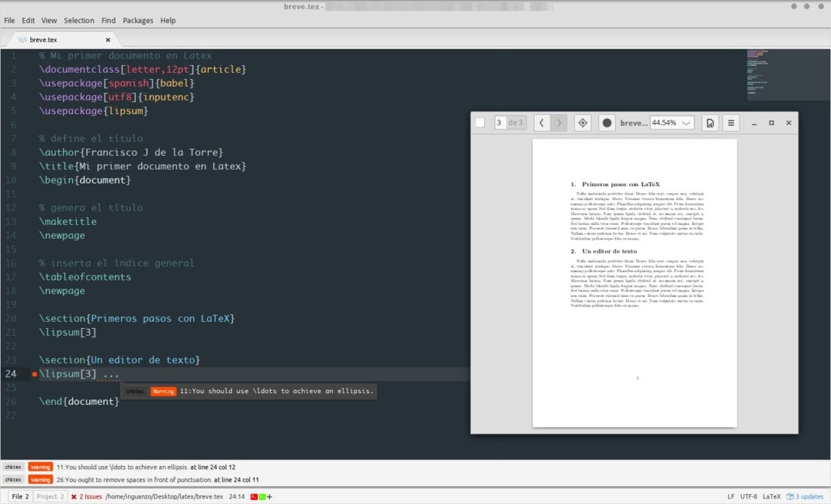Click the chktex warning tag on line 24 popup
Image resolution: width=831 pixels, height=504 pixels.
tap(136, 390)
